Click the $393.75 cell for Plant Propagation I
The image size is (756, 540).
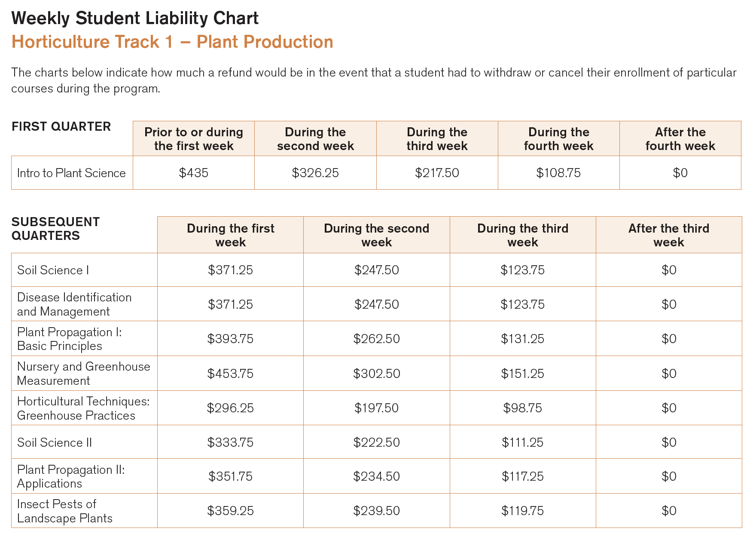[x=231, y=339]
